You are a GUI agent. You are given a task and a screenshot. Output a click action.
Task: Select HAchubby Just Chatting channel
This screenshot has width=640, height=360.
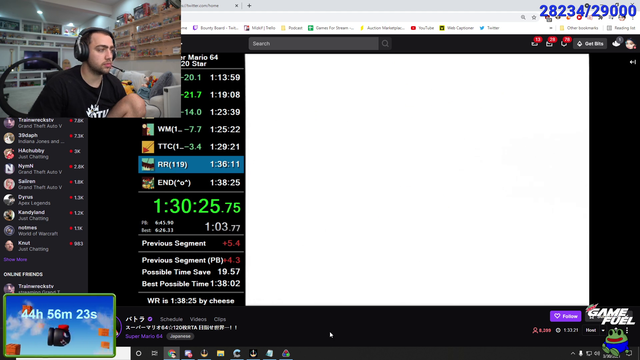point(44,153)
